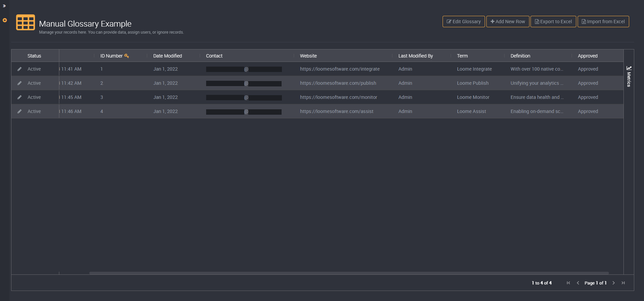The height and width of the screenshot is (301, 644).
Task: Click Import from Excel button
Action: pyautogui.click(x=603, y=22)
